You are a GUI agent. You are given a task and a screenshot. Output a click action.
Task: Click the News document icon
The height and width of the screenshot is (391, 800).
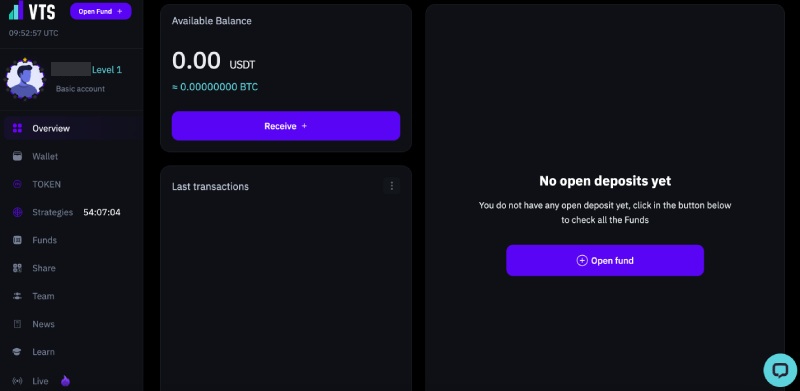[17, 324]
